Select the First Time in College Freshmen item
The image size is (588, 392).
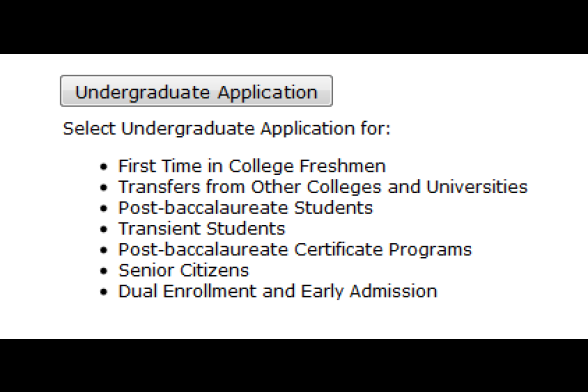252,166
